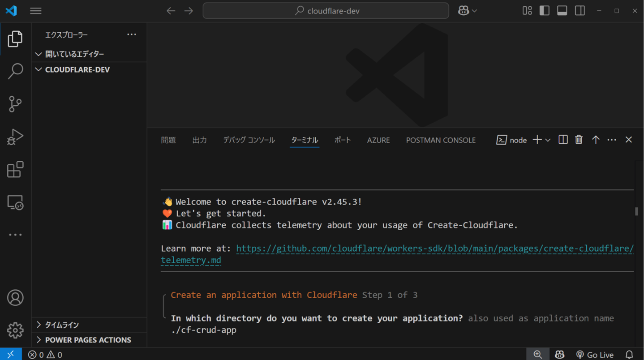Screen dimensions: 644x360
Task: Click the cloudflare-dev command center search box
Action: tap(326, 11)
